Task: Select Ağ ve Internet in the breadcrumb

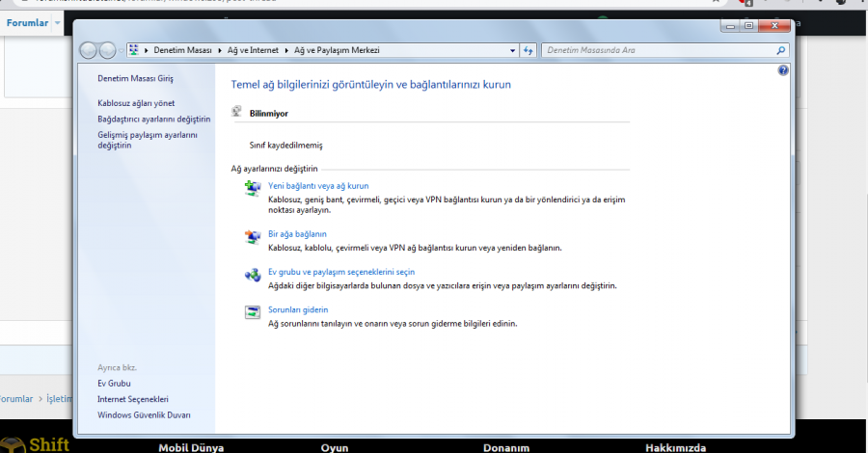Action: click(x=253, y=50)
